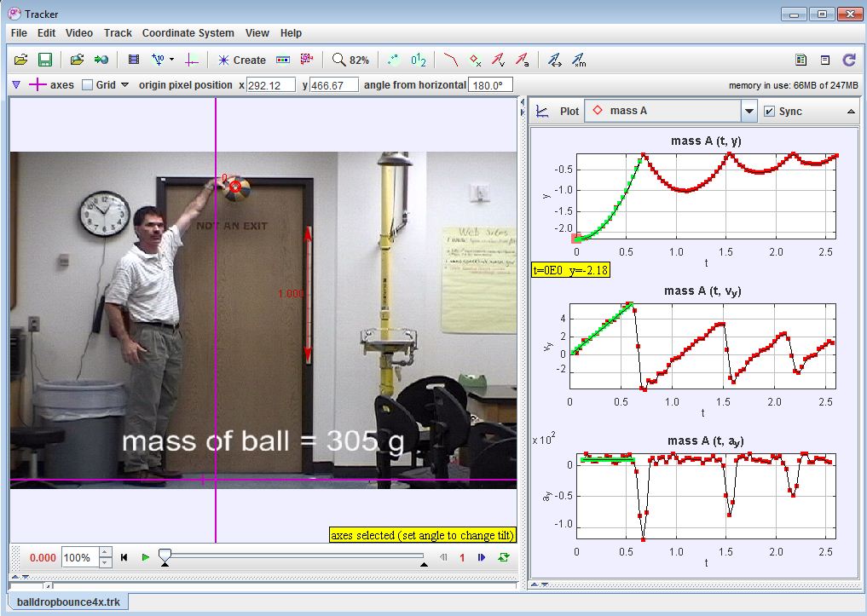Toggle the velocity vectors icon
This screenshot has width=867, height=616.
point(499,60)
